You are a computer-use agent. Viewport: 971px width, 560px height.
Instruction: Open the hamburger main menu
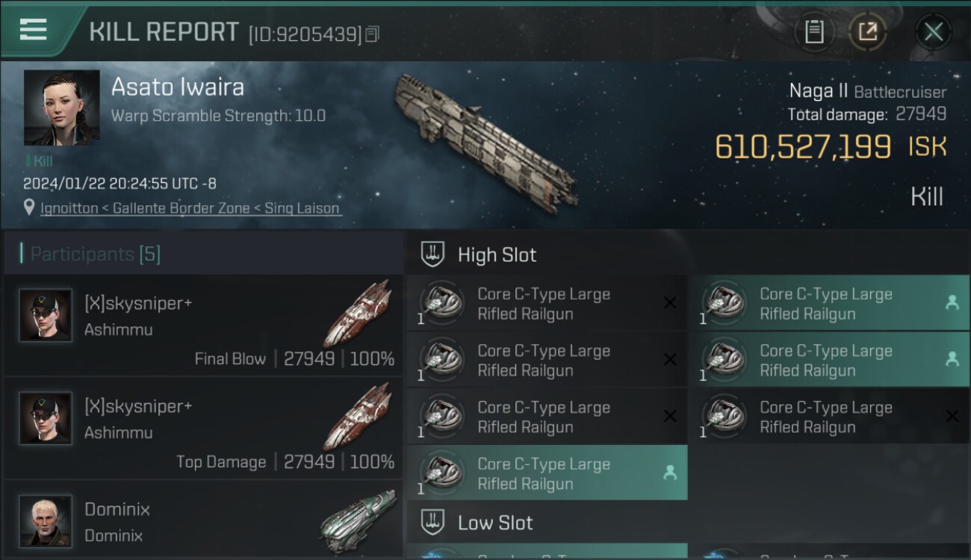pos(34,30)
